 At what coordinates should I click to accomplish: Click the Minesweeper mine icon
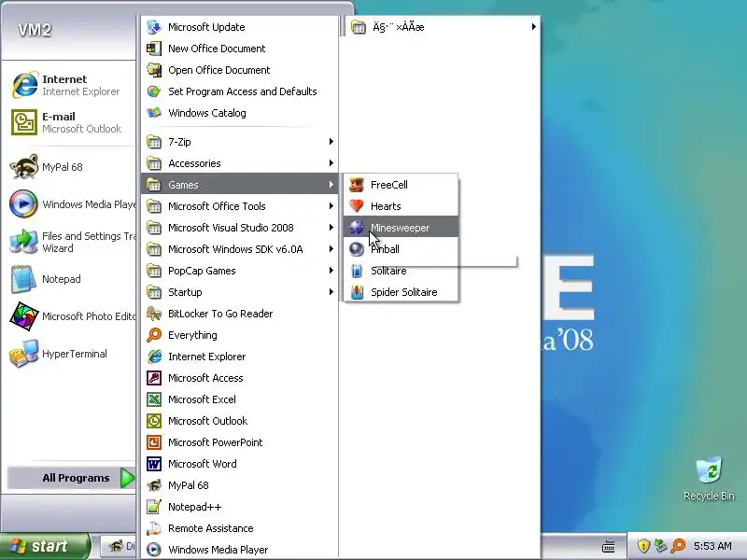[357, 228]
